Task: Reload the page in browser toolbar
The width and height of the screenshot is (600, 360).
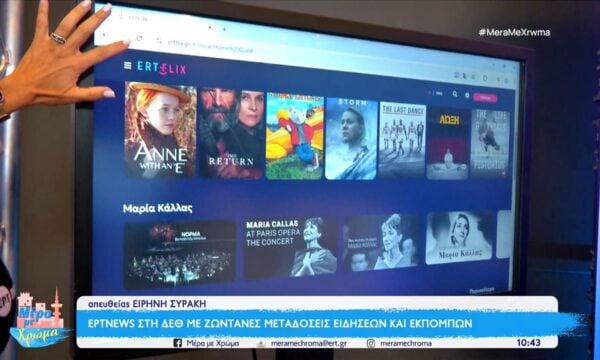Action: tap(139, 38)
